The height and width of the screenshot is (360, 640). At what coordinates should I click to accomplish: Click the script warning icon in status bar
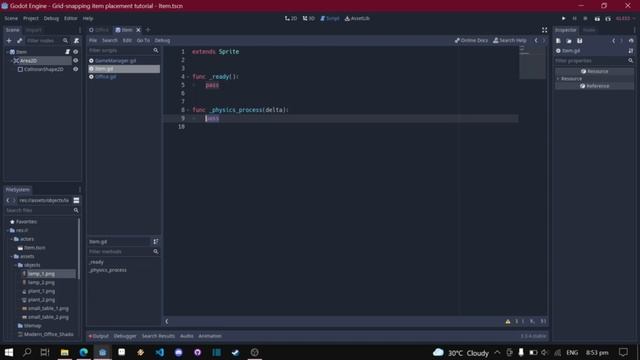pyautogui.click(x=508, y=322)
